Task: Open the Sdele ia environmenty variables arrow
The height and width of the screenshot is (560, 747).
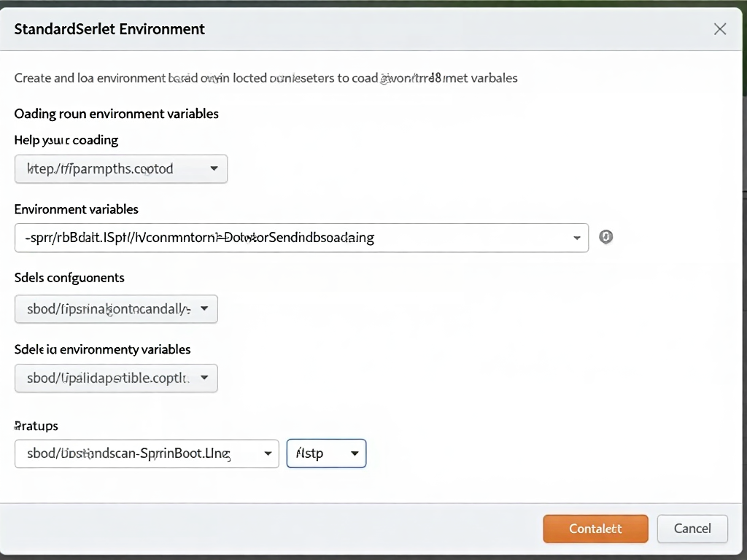Action: point(204,378)
